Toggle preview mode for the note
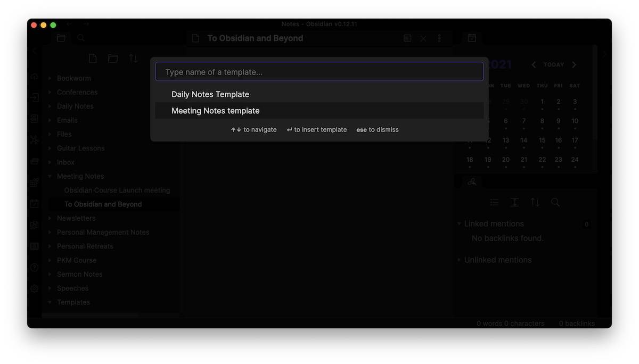639x364 pixels. pyautogui.click(x=407, y=38)
